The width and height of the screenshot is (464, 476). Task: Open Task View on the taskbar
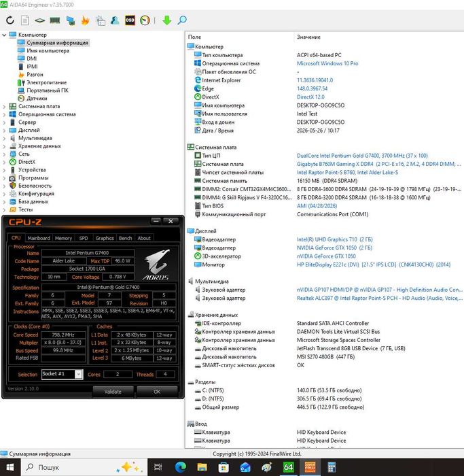coord(158,467)
